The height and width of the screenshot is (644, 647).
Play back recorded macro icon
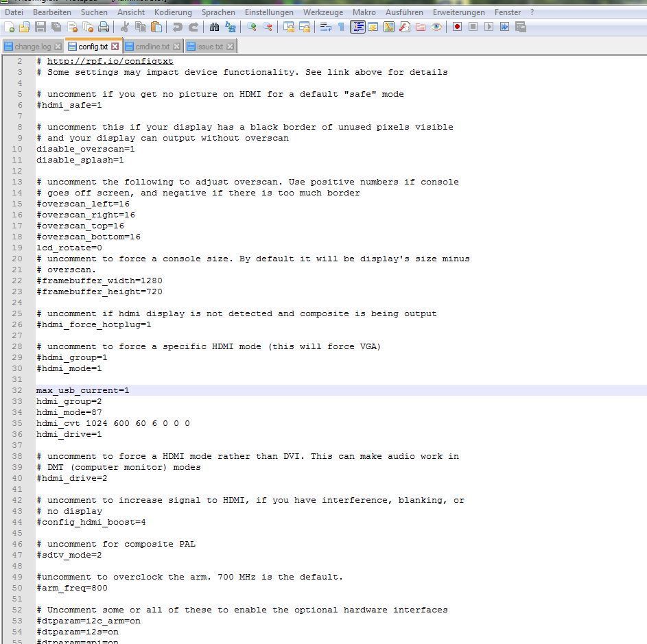(x=489, y=27)
